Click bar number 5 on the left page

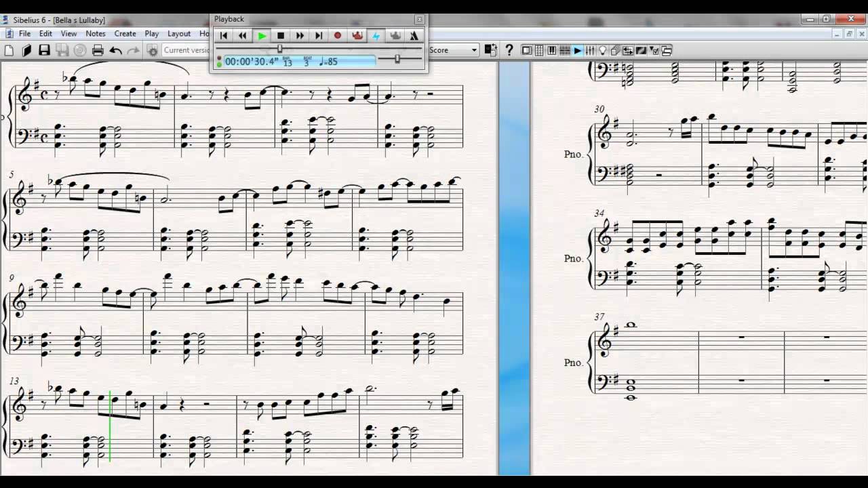click(12, 175)
